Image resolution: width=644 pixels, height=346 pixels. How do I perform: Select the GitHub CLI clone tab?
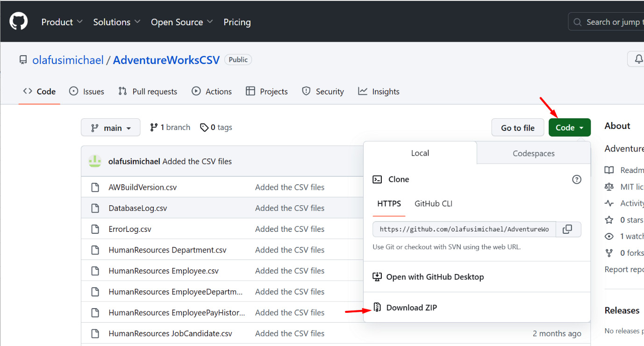pos(433,203)
